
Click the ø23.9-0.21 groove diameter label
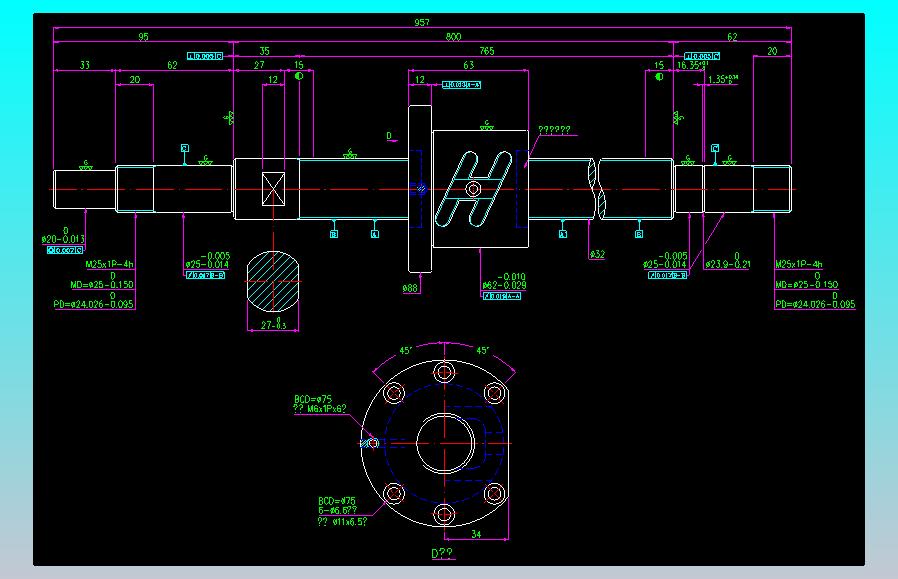[x=727, y=261]
